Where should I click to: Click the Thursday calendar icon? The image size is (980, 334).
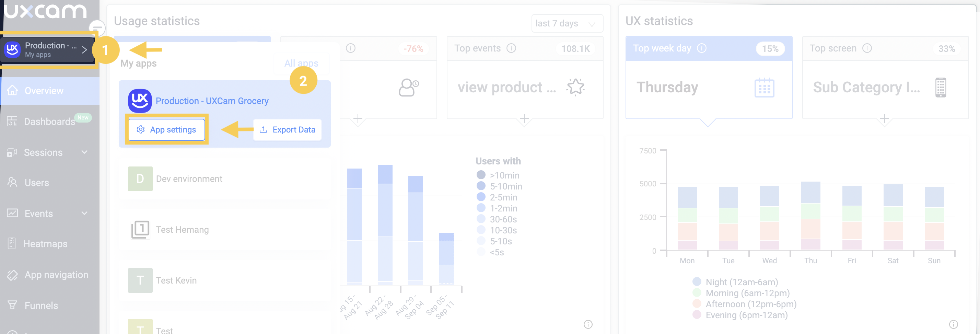tap(764, 88)
